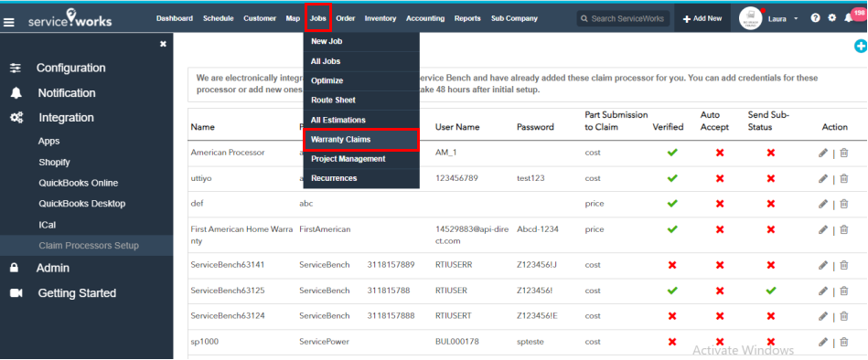This screenshot has height=360, width=868.
Task: Open Shopify under Integration
Action: (x=54, y=163)
